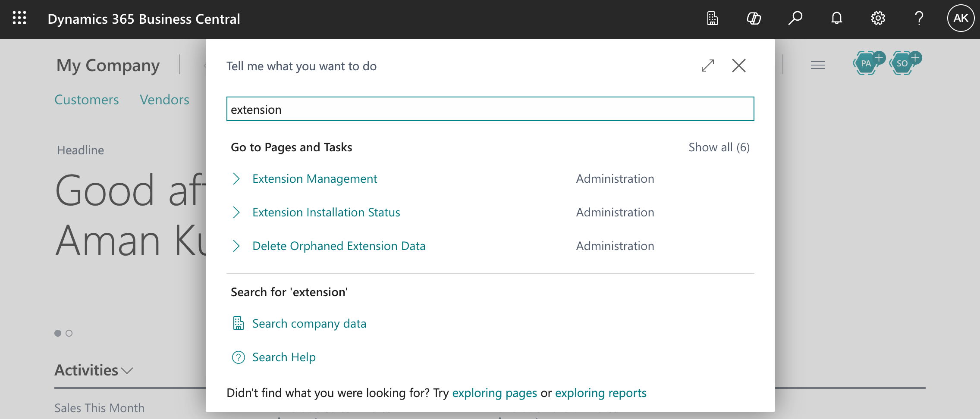This screenshot has height=419, width=980.
Task: Click the magnifier search icon in header
Action: [x=795, y=18]
